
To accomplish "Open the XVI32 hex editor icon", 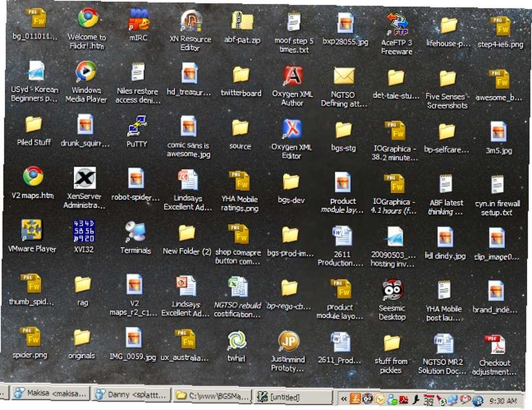I will (84, 231).
